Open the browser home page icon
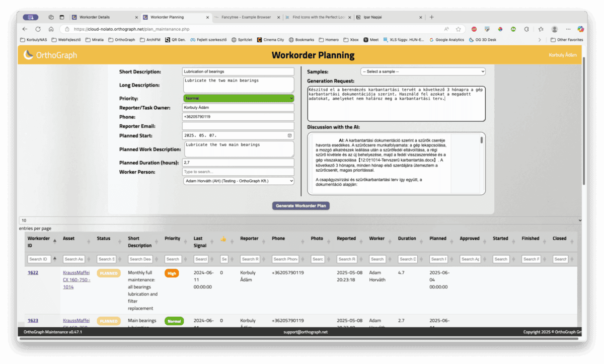604x364 pixels. (x=51, y=29)
